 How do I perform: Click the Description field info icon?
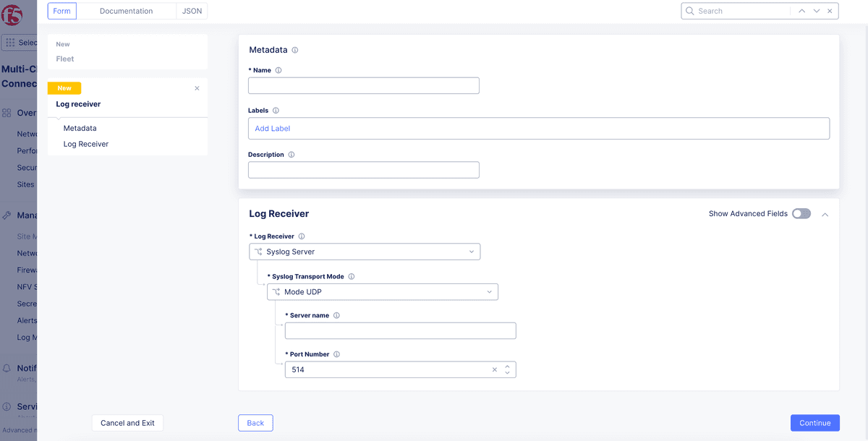point(292,155)
